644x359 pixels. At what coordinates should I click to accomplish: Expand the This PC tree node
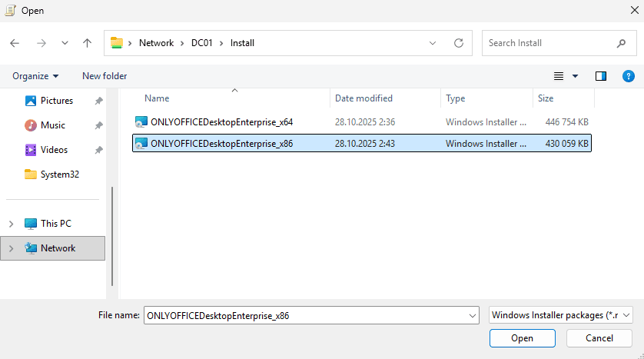pos(11,224)
